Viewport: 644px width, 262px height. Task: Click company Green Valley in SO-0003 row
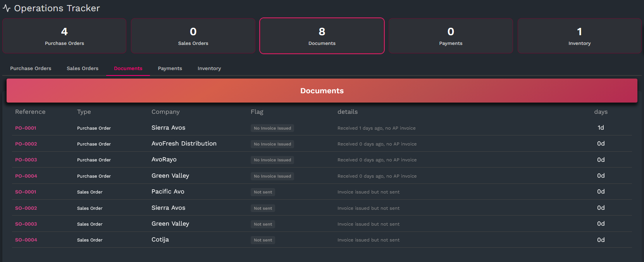[170, 224]
